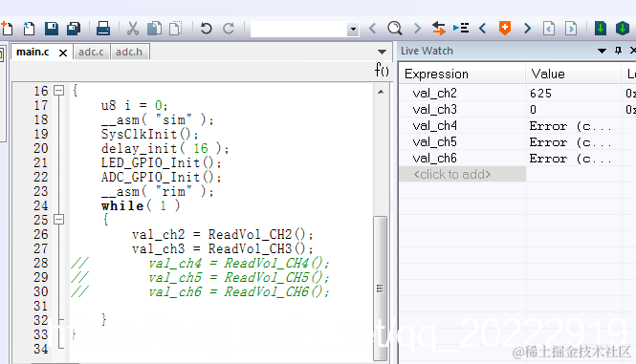Collapse the code fold at line 16
Screen dimensions: 636x364
pyautogui.click(x=59, y=91)
